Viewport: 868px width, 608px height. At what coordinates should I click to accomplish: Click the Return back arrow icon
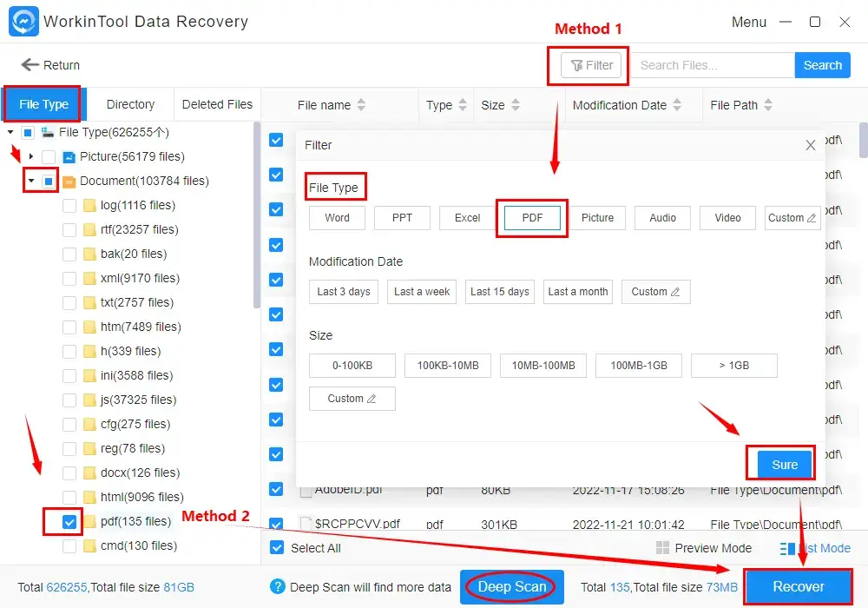pyautogui.click(x=30, y=65)
